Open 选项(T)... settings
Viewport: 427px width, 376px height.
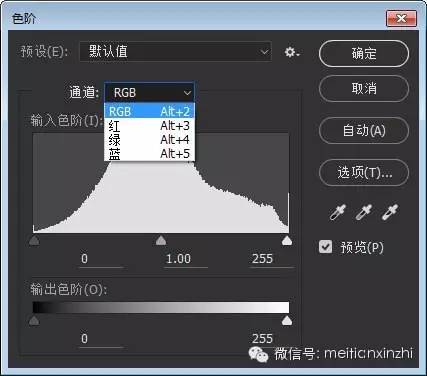[x=364, y=172]
